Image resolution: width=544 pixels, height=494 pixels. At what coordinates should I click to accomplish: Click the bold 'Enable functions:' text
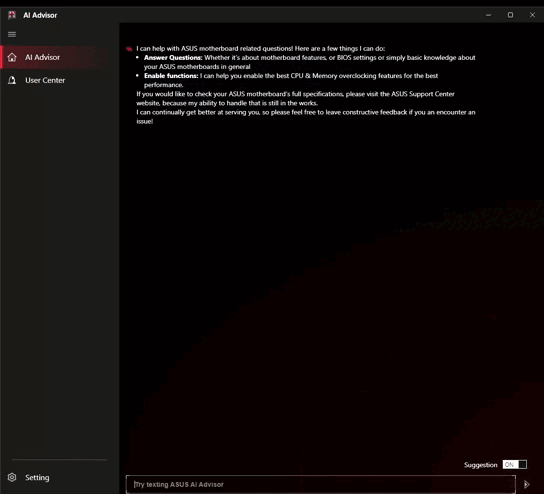pyautogui.click(x=171, y=76)
